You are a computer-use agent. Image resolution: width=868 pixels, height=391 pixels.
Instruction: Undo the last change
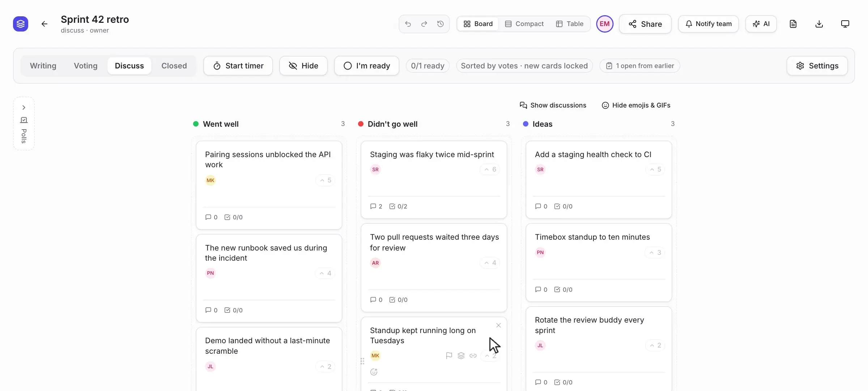408,24
